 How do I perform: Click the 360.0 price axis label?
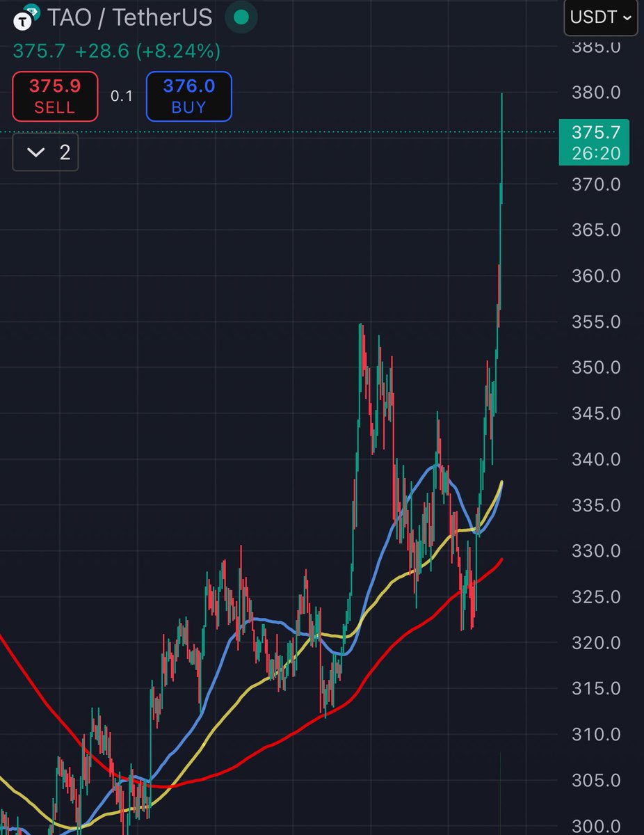(x=595, y=276)
